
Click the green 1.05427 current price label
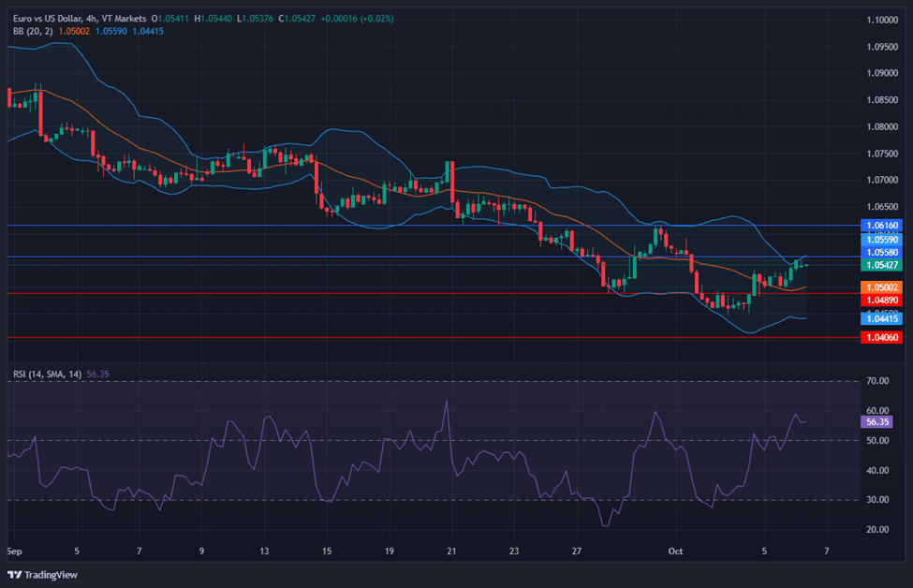pyautogui.click(x=882, y=265)
